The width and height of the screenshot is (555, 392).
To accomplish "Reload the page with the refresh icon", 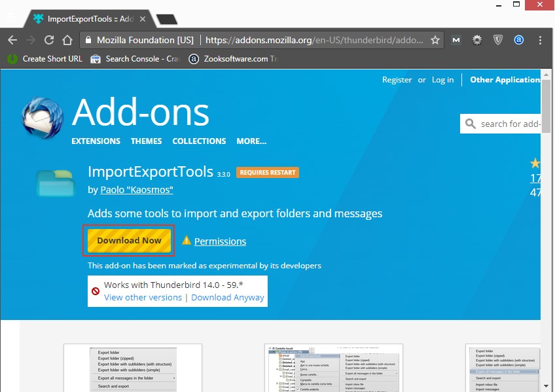I will [x=49, y=40].
